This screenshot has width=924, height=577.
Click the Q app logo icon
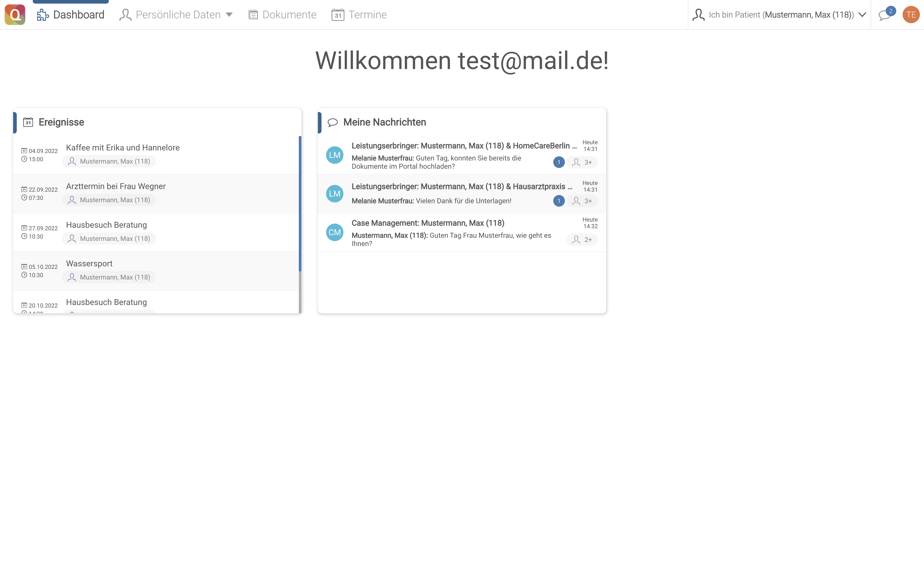pos(15,14)
